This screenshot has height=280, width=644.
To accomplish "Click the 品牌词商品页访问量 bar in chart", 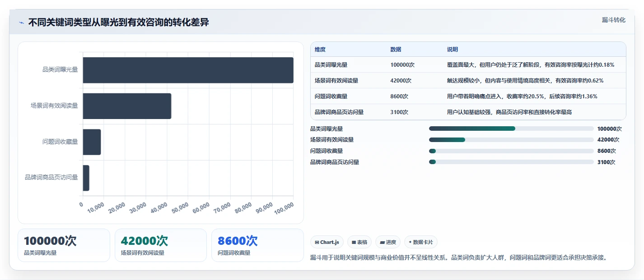I will click(x=86, y=178).
